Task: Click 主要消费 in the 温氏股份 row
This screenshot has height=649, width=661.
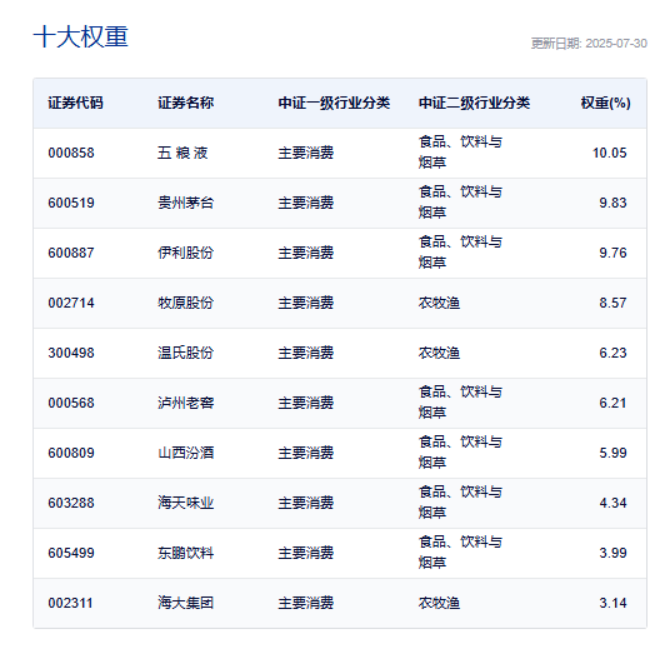Action: 306,353
